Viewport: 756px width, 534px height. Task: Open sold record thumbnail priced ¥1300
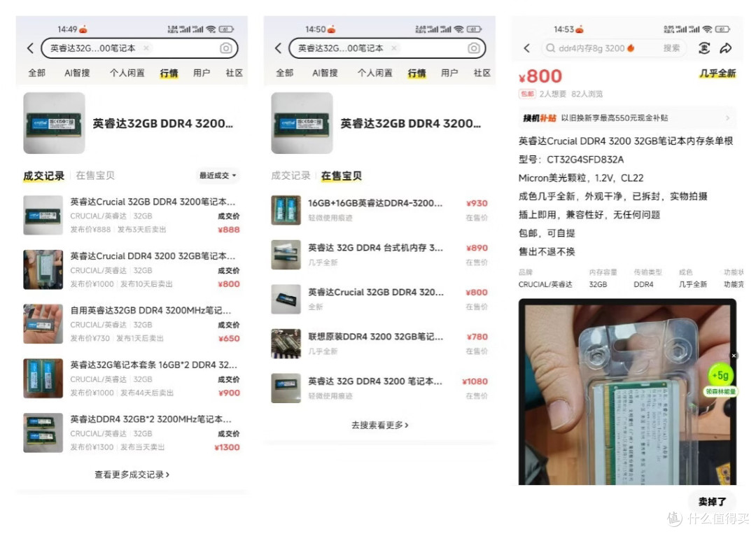click(43, 433)
